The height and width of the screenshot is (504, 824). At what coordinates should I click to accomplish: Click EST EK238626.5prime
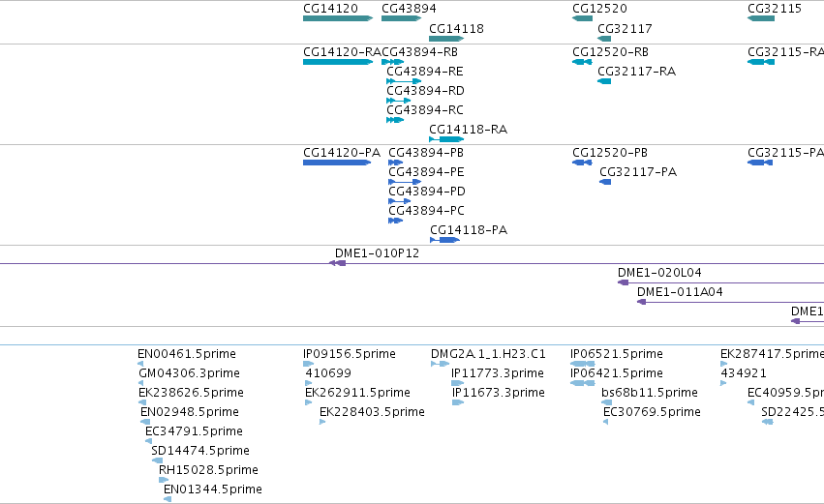[x=140, y=402]
